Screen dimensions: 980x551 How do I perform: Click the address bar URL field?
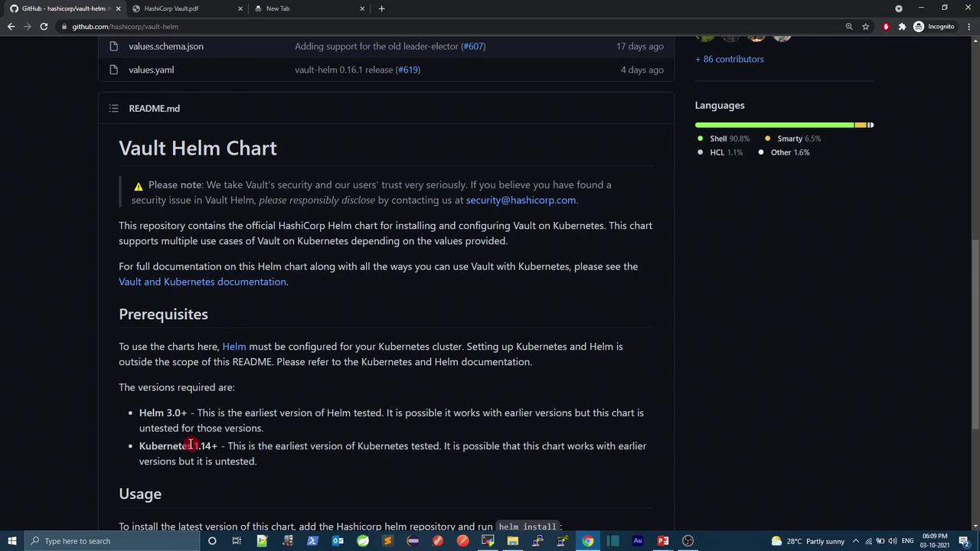click(452, 27)
